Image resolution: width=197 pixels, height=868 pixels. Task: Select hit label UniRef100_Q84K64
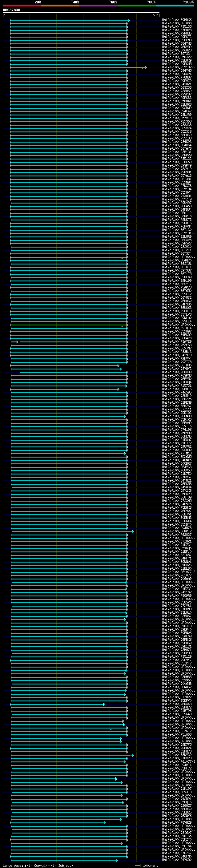tap(177, 145)
